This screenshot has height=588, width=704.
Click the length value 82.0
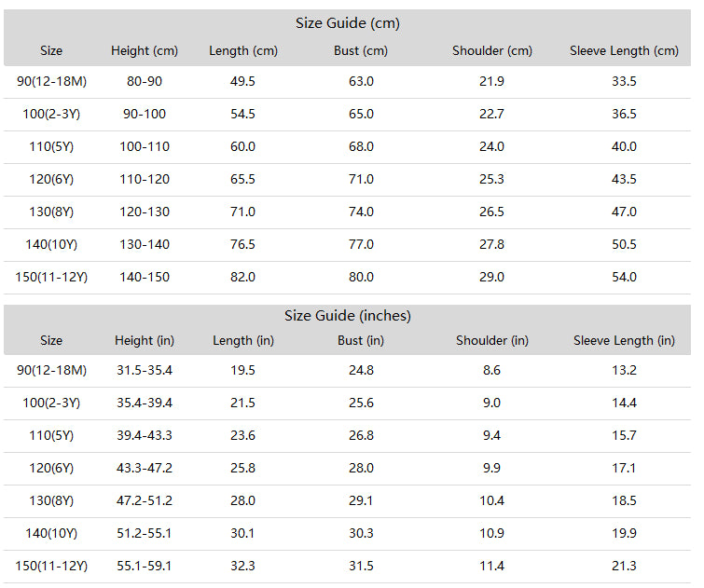pos(242,277)
